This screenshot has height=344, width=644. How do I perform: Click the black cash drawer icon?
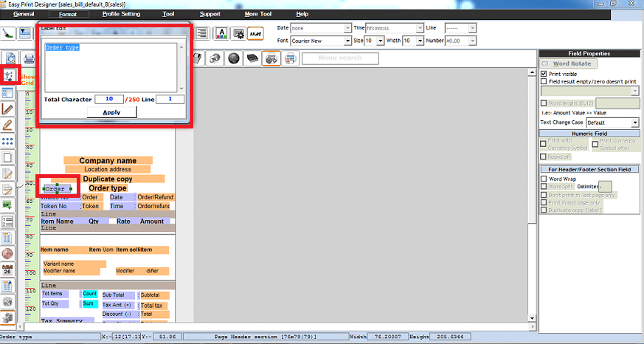tap(252, 58)
